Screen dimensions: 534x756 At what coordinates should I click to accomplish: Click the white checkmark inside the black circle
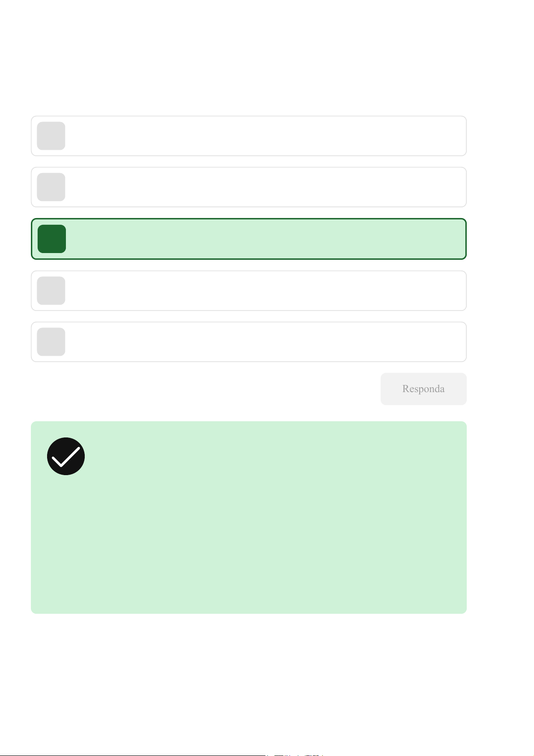[65, 457]
